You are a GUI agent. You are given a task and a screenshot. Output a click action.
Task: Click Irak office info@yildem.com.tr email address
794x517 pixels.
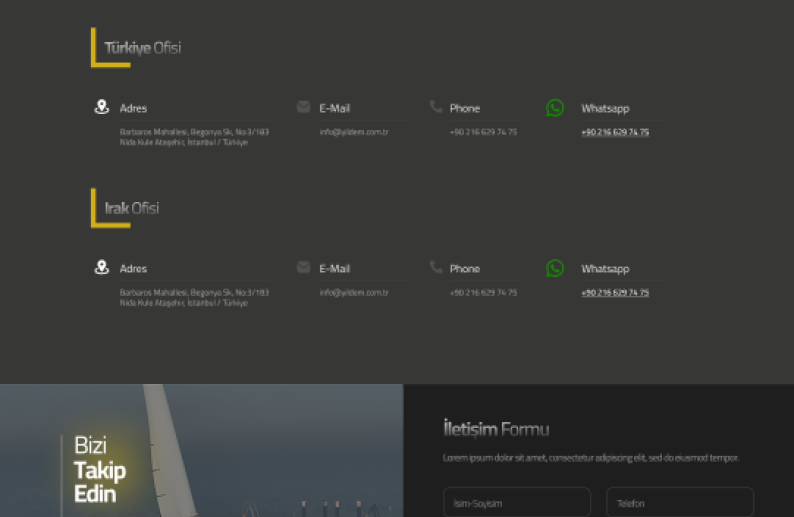[x=354, y=293]
